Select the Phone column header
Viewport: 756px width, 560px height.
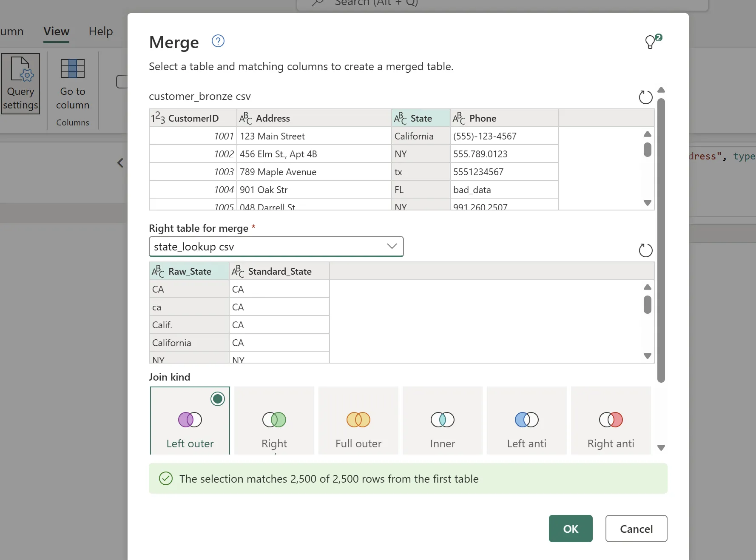tap(504, 118)
